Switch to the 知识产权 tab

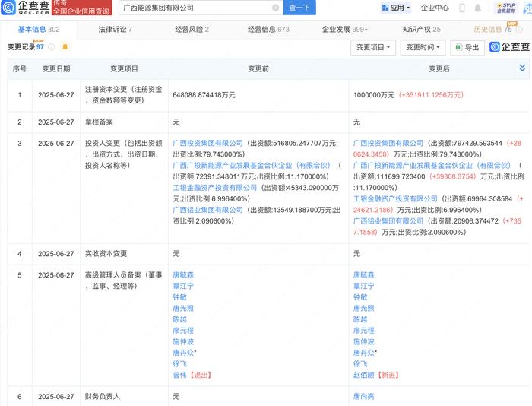tap(421, 30)
